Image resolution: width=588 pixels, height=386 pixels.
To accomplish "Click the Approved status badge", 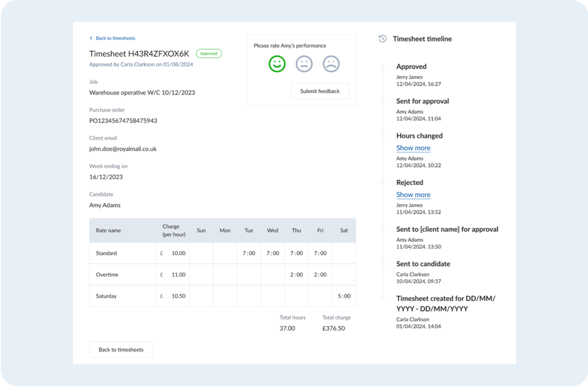I will pos(209,53).
